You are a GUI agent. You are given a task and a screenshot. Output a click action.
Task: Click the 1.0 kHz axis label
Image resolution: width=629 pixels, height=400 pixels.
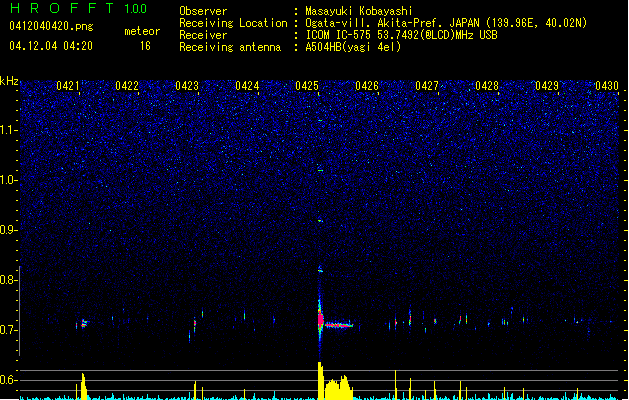pyautogui.click(x=8, y=180)
